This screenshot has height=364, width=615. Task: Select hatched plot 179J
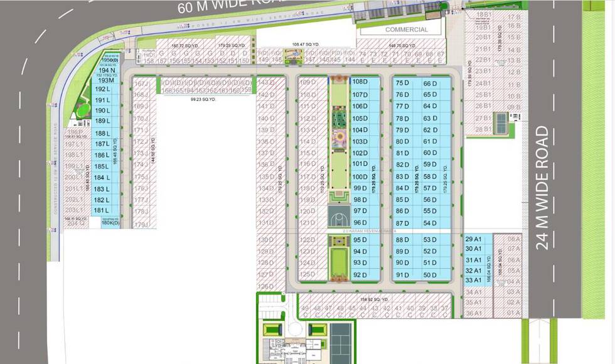tap(144, 225)
